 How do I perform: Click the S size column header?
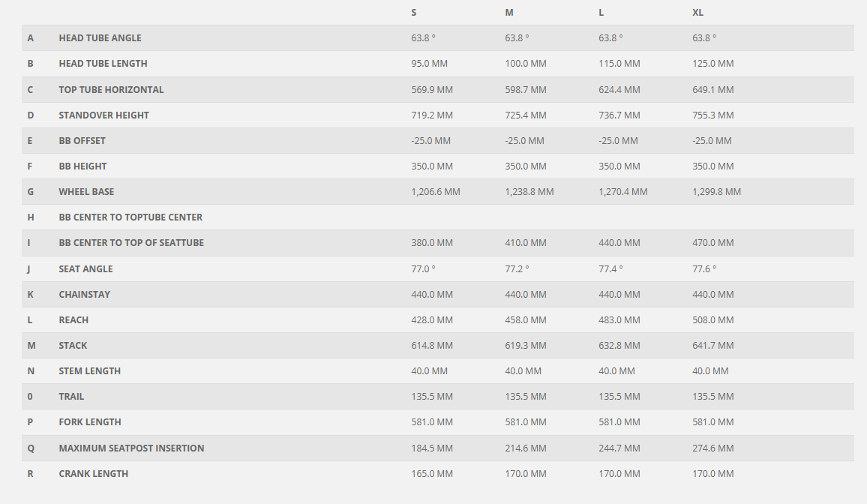pos(414,13)
